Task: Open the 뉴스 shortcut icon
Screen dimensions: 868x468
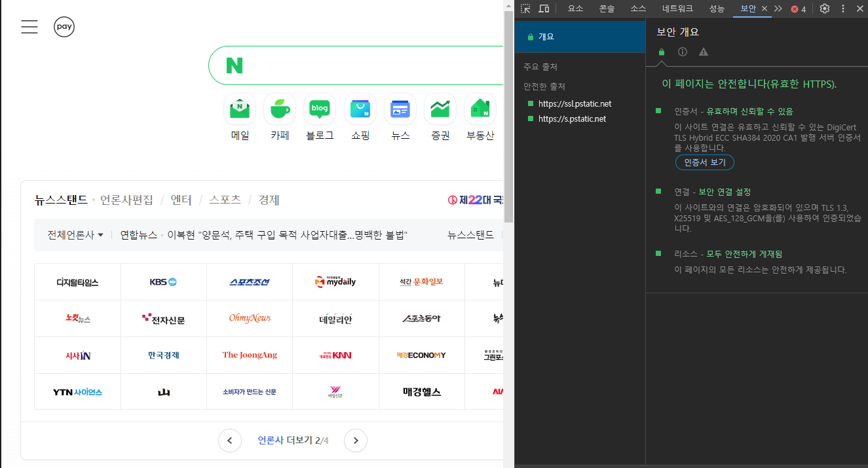Action: click(400, 109)
